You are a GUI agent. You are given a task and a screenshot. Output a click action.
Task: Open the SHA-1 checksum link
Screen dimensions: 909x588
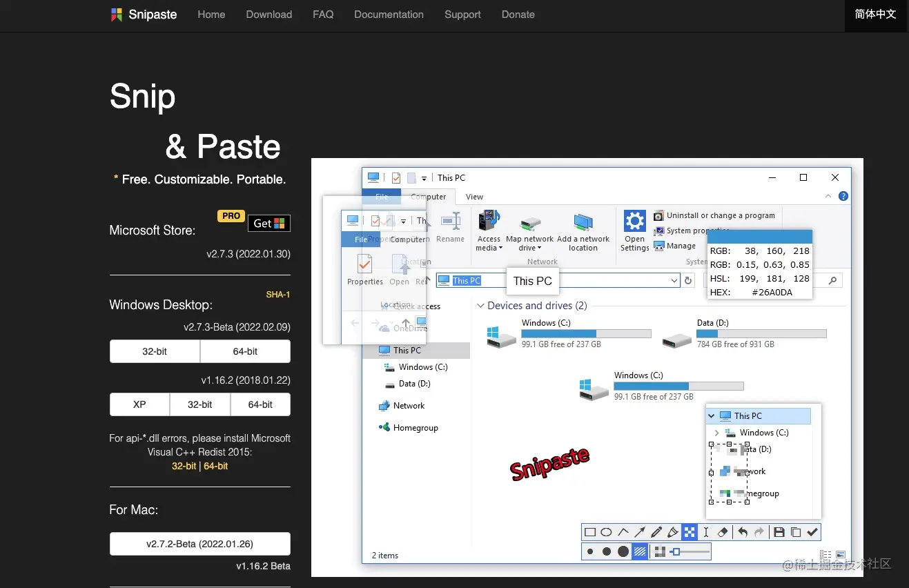(x=278, y=295)
